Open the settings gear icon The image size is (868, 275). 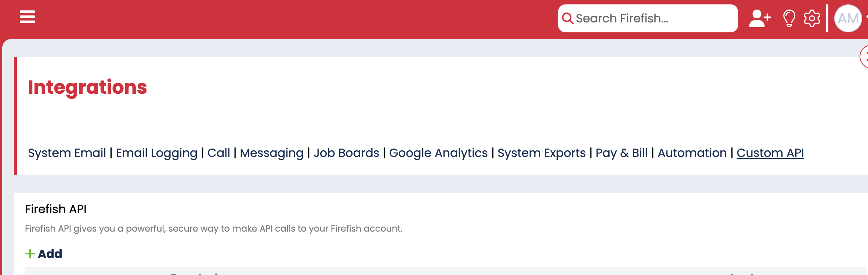[811, 18]
